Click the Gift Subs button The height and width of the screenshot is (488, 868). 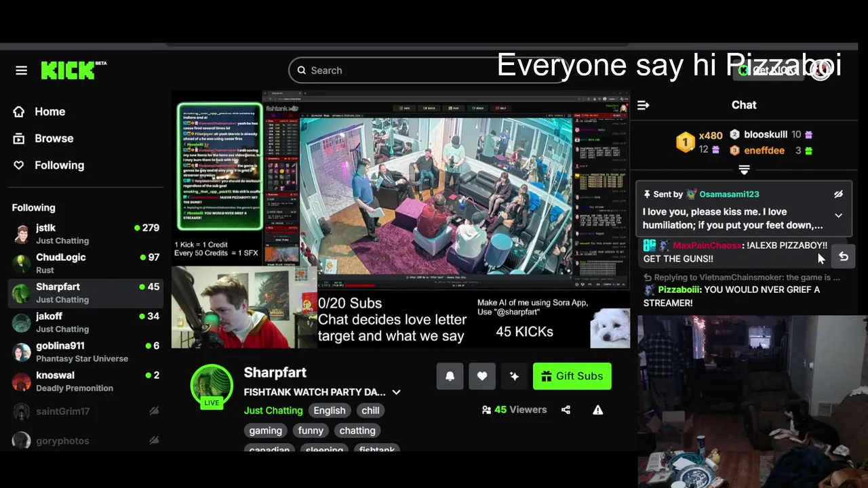coord(572,376)
